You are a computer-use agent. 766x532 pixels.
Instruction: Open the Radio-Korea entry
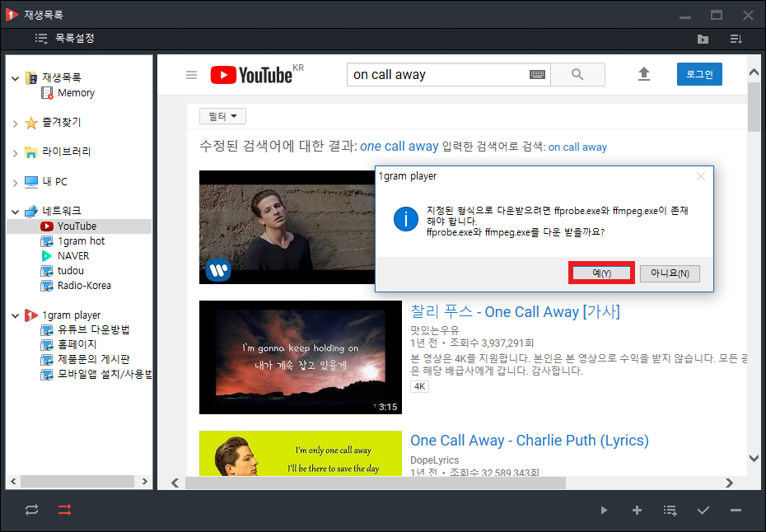pos(84,285)
